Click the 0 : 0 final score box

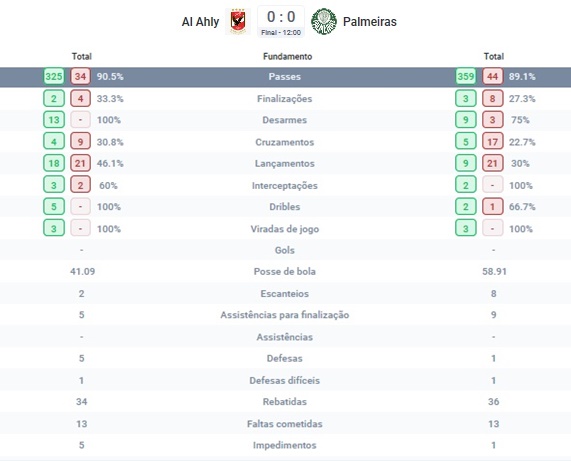click(x=281, y=21)
